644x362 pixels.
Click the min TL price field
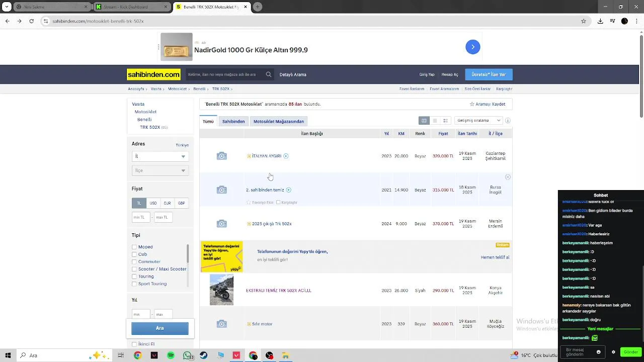click(141, 217)
